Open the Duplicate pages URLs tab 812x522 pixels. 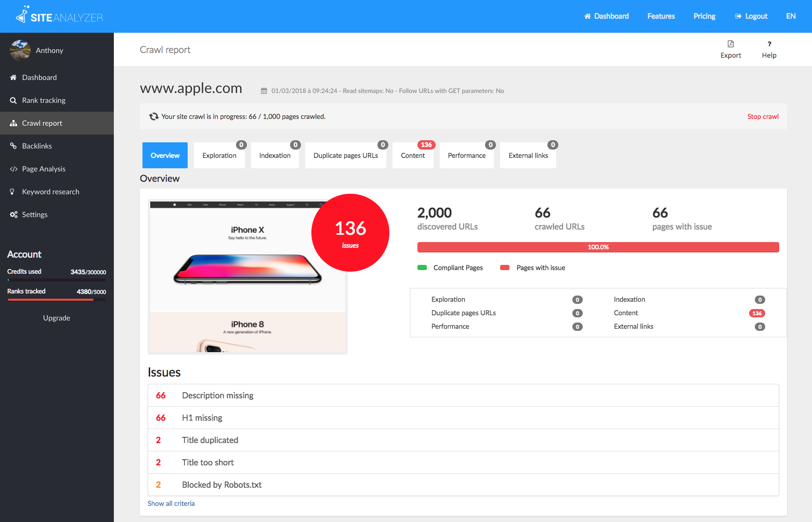(346, 155)
